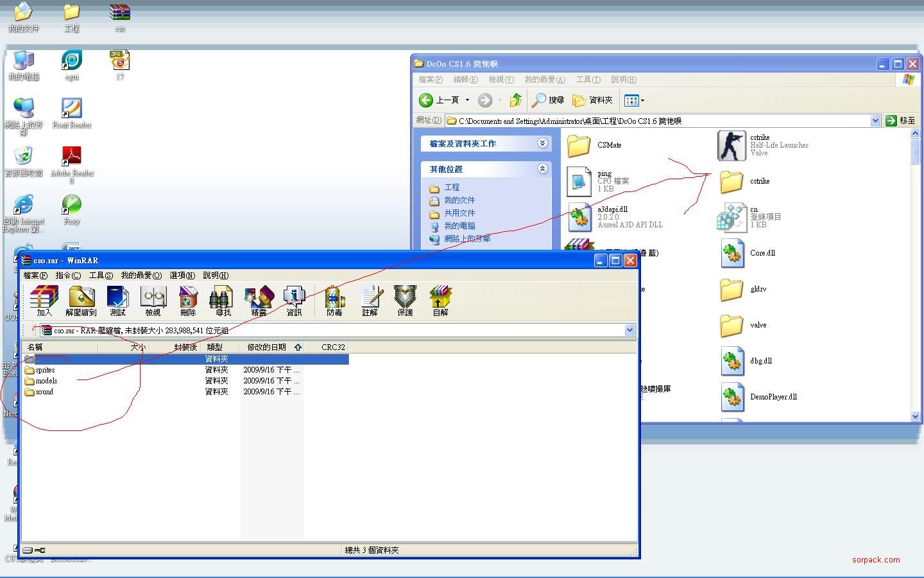Viewport: 924px width, 578px height.
Task: Click the 資訊 (Info) toolbar icon
Action: tap(294, 299)
